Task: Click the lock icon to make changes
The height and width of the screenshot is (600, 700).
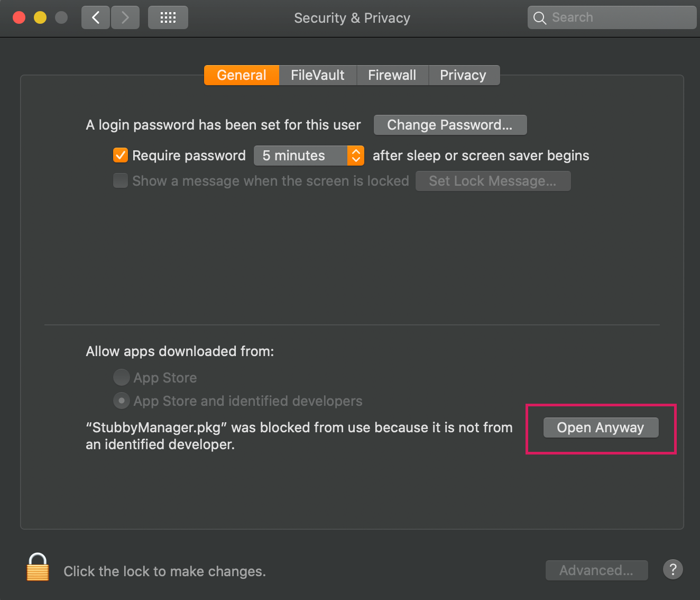Action: click(38, 567)
